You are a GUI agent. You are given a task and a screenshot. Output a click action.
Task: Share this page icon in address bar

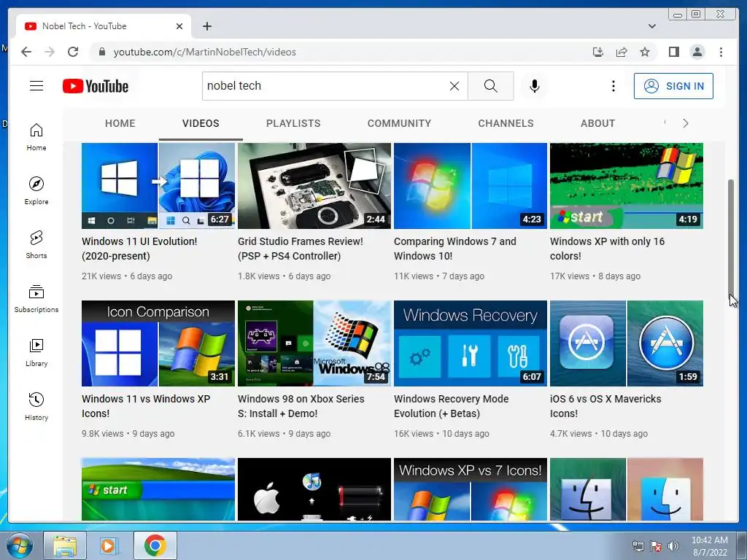[x=622, y=52]
